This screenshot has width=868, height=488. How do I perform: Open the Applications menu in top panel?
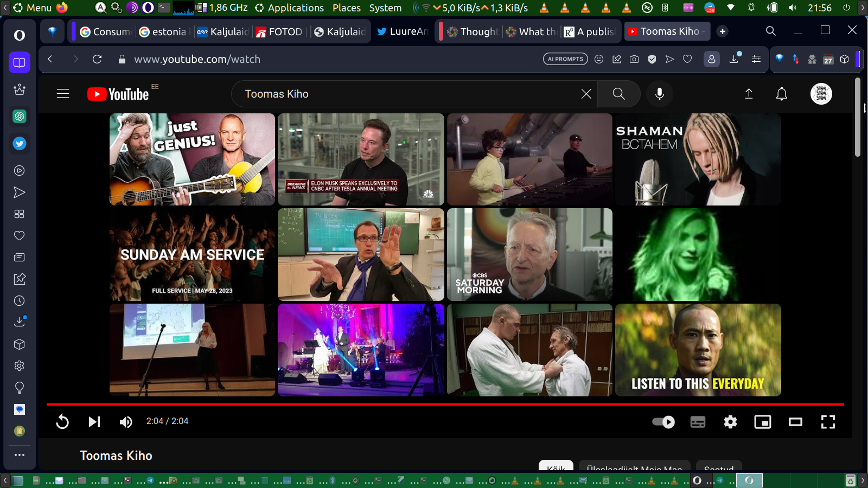(x=289, y=8)
